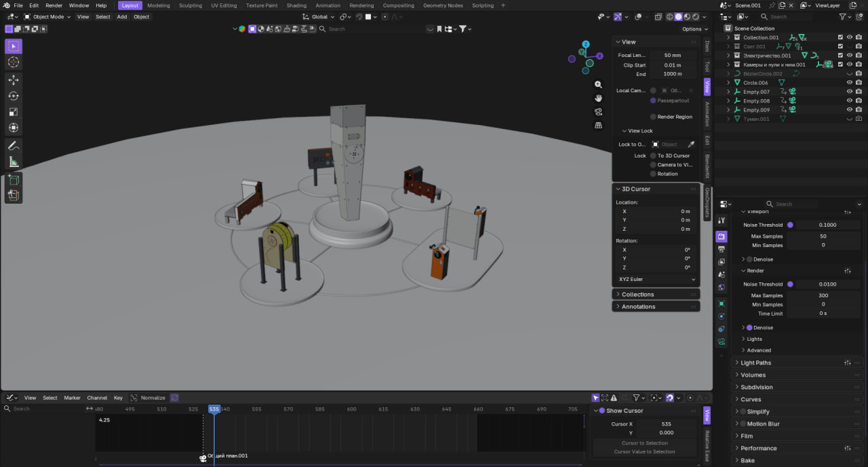Click the frame 535 playhead marker
Image resolution: width=868 pixels, height=467 pixels.
214,409
